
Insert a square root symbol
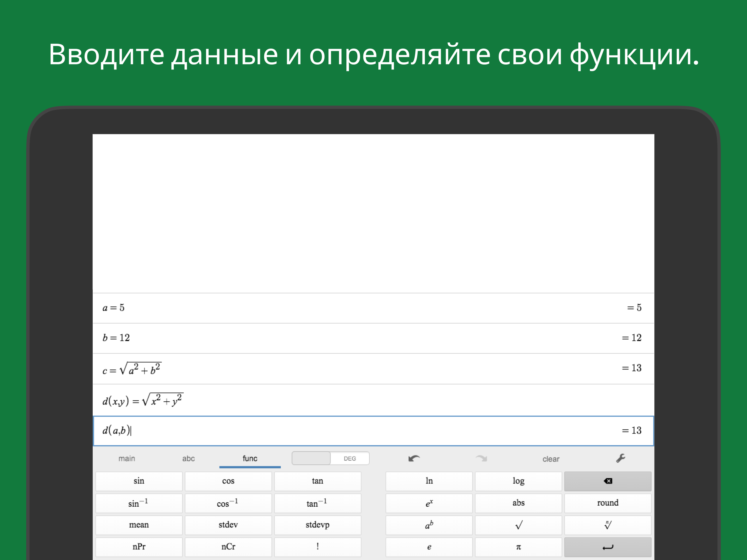[518, 524]
